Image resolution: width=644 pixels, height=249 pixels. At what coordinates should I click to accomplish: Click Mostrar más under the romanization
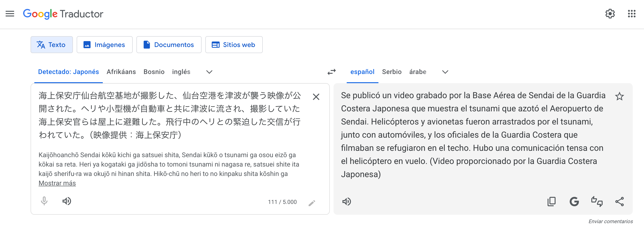point(57,183)
